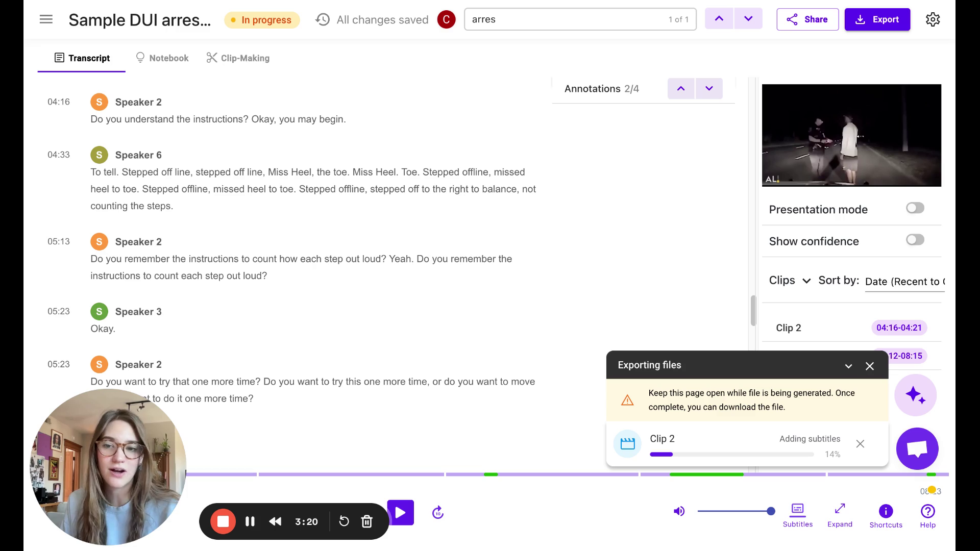Turn on Show confidence toggle
This screenshot has width=980, height=551.
coord(915,240)
